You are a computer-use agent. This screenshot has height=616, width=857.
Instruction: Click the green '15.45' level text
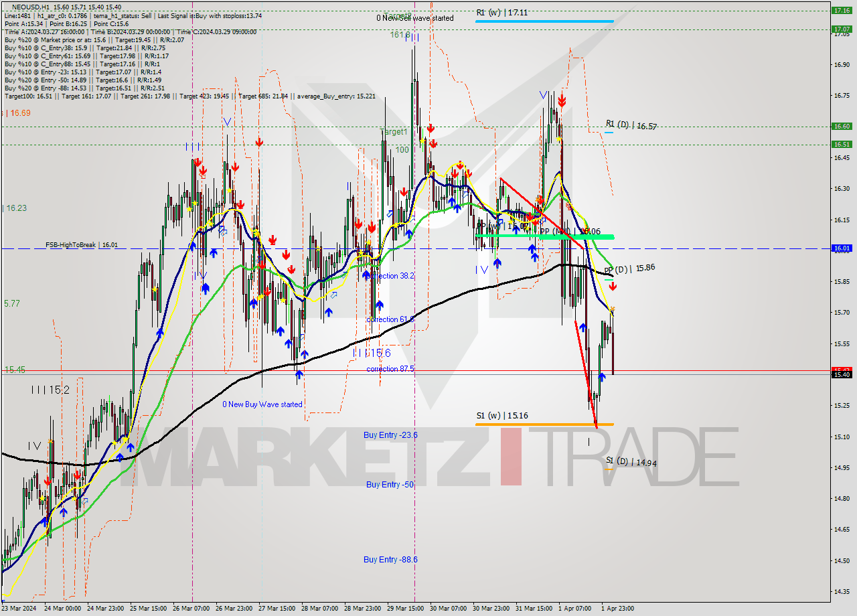click(15, 370)
